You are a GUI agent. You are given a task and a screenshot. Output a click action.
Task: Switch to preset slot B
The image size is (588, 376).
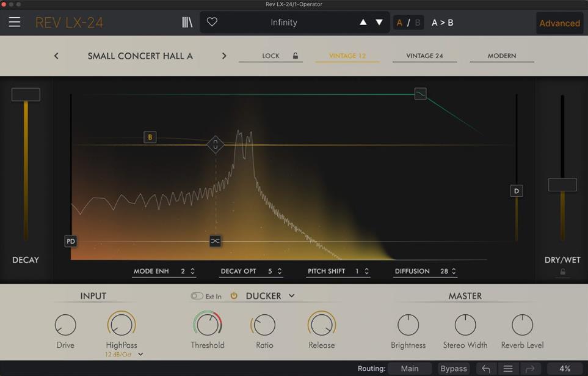[x=418, y=23]
